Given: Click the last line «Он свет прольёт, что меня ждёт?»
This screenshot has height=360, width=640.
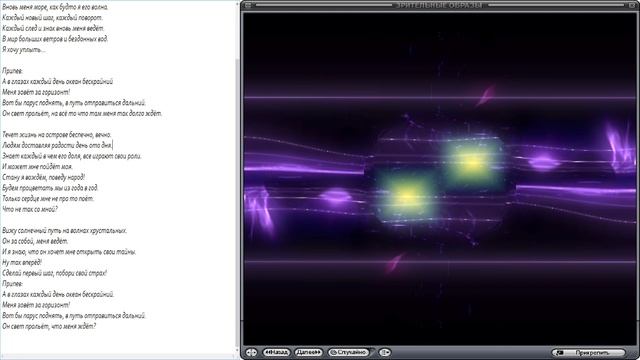Looking at the screenshot, I should click(49, 326).
